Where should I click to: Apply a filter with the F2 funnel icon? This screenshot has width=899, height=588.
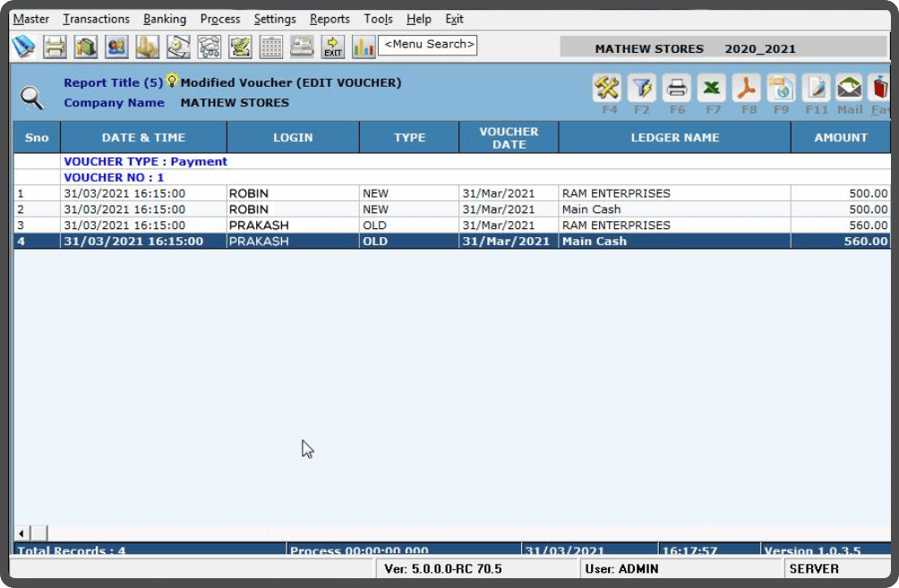(x=642, y=88)
